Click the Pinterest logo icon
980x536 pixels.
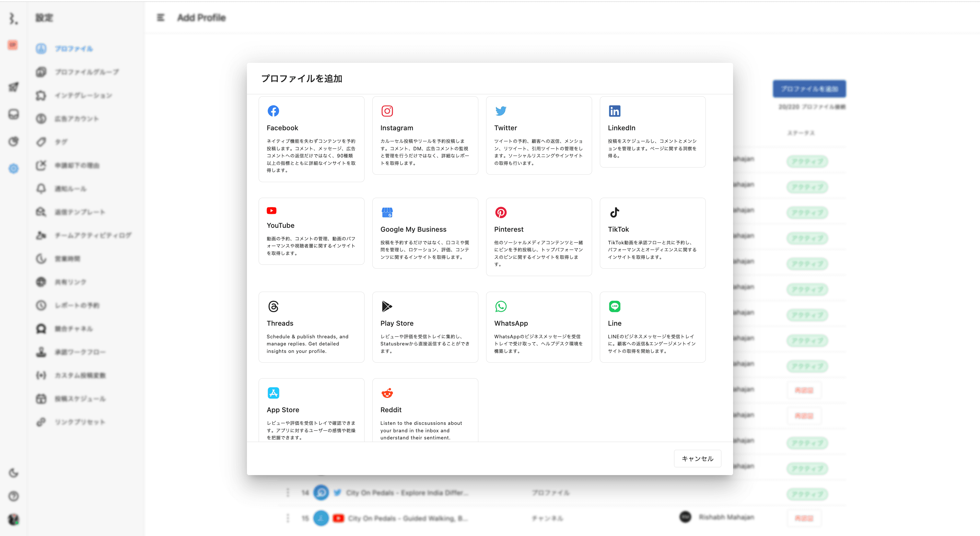tap(501, 212)
